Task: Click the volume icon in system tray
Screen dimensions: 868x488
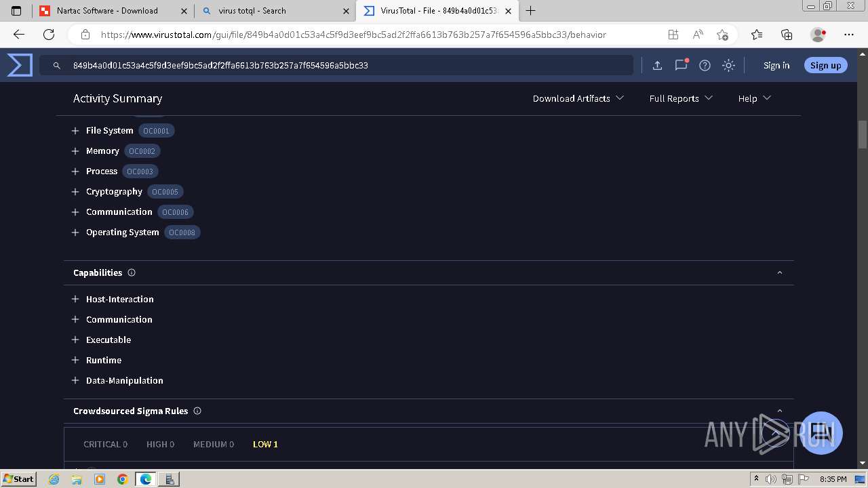Action: point(771,479)
